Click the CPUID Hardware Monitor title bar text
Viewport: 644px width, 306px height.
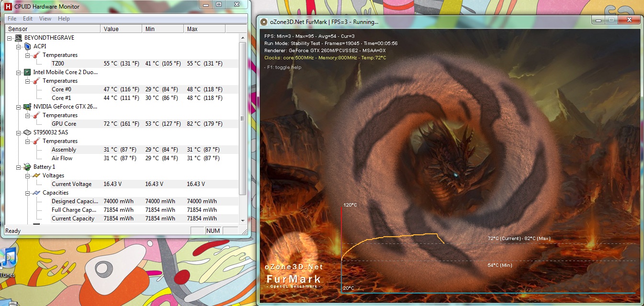47,7
